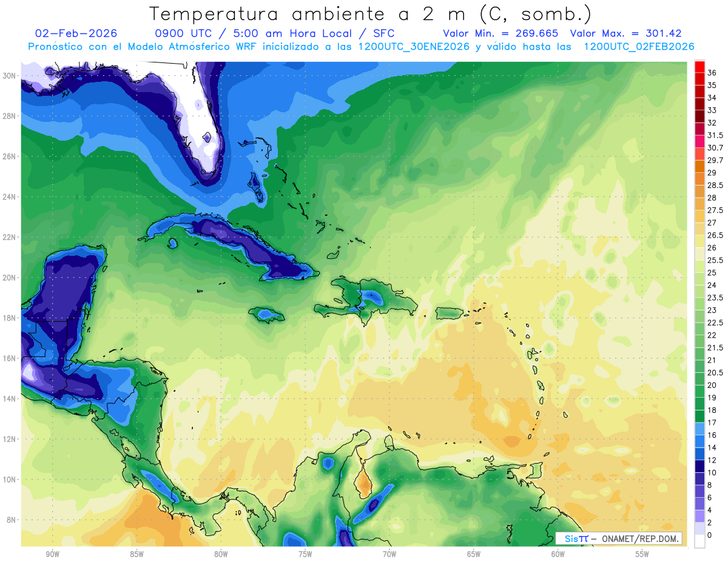Click the '20N' latitude axis label
Viewport: 728px width, 562px height.
coord(9,278)
